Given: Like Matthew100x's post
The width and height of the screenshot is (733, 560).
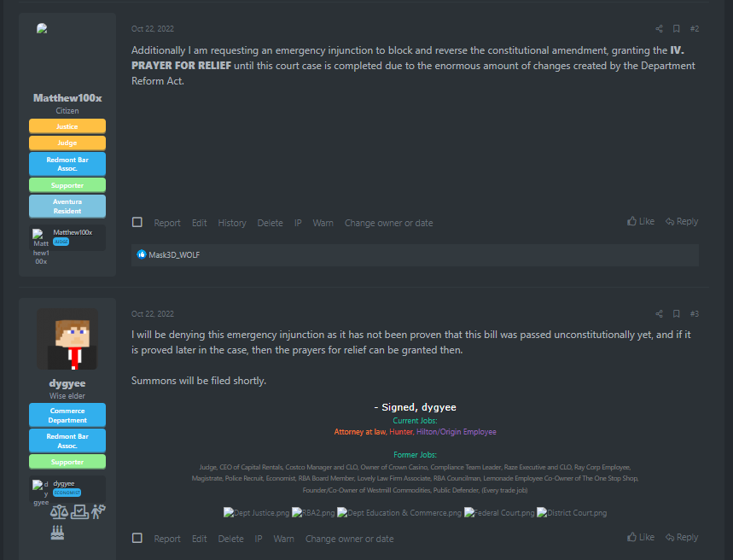Looking at the screenshot, I should 641,222.
